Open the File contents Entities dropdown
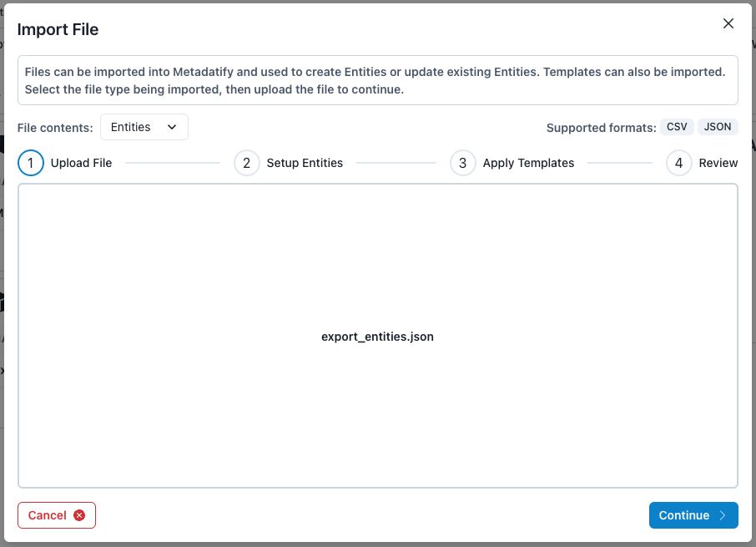756x547 pixels. (x=144, y=127)
